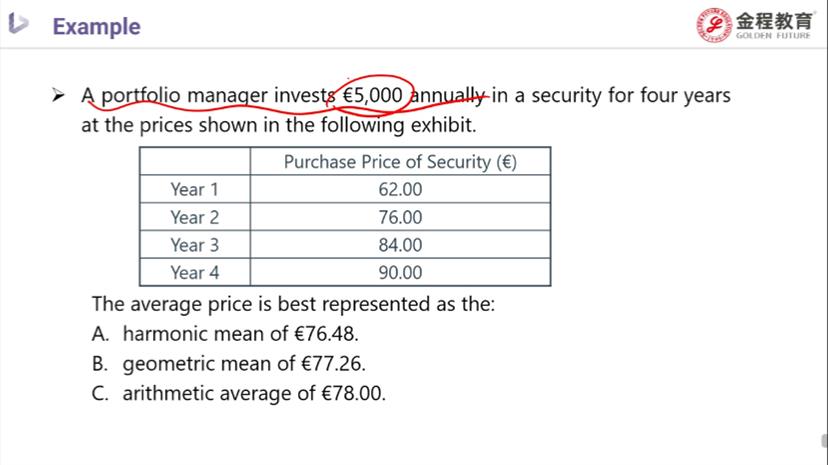Image resolution: width=828 pixels, height=465 pixels.
Task: Click the underlined word annually
Action: click(448, 96)
